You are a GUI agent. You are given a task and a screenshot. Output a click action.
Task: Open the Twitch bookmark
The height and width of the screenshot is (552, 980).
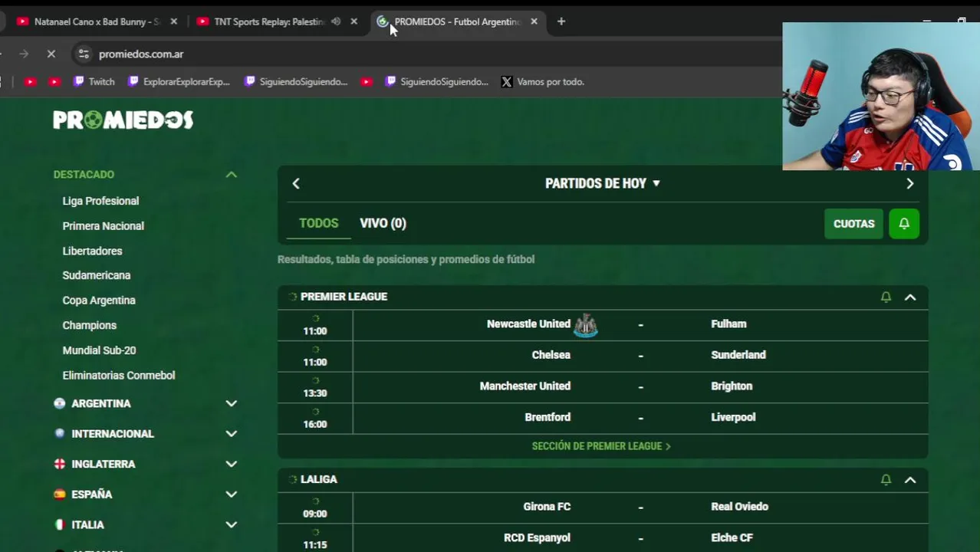tap(94, 81)
